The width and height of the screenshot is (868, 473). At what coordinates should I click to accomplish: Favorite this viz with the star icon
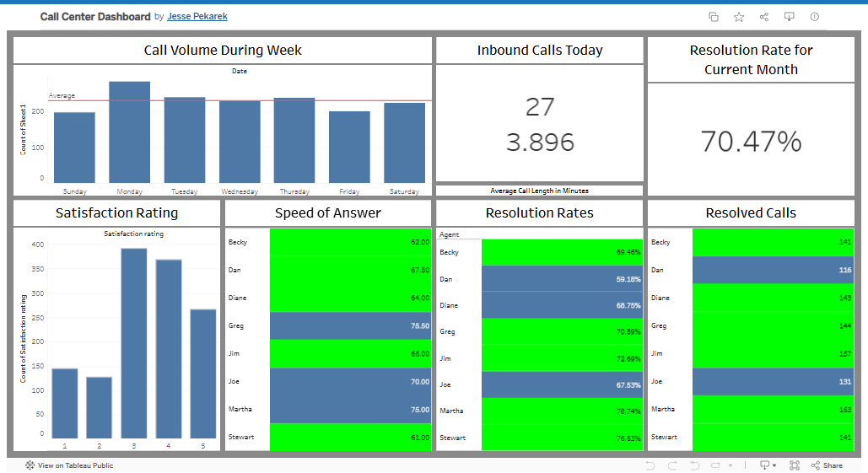coord(738,17)
